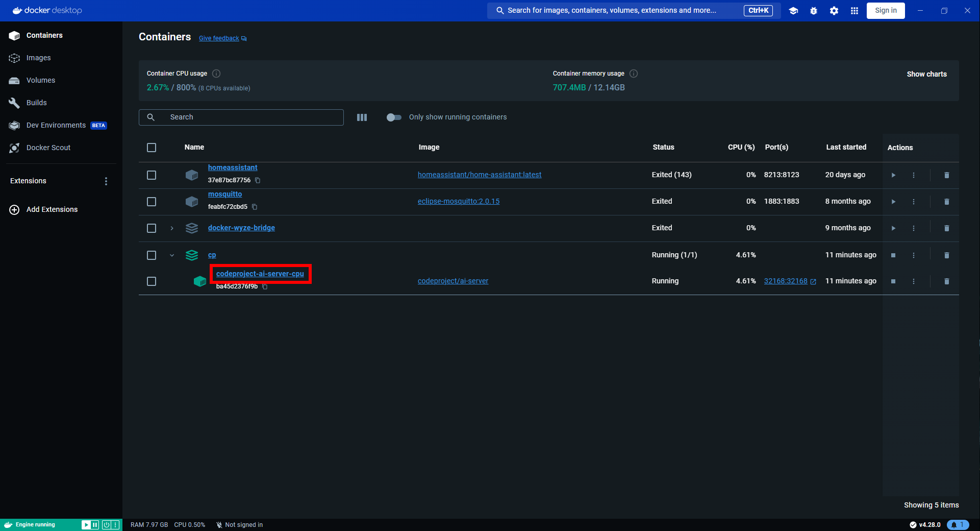Copy homeassistant container ID 37e87bc87756
Viewport: 980px width, 531px height.
(x=258, y=180)
